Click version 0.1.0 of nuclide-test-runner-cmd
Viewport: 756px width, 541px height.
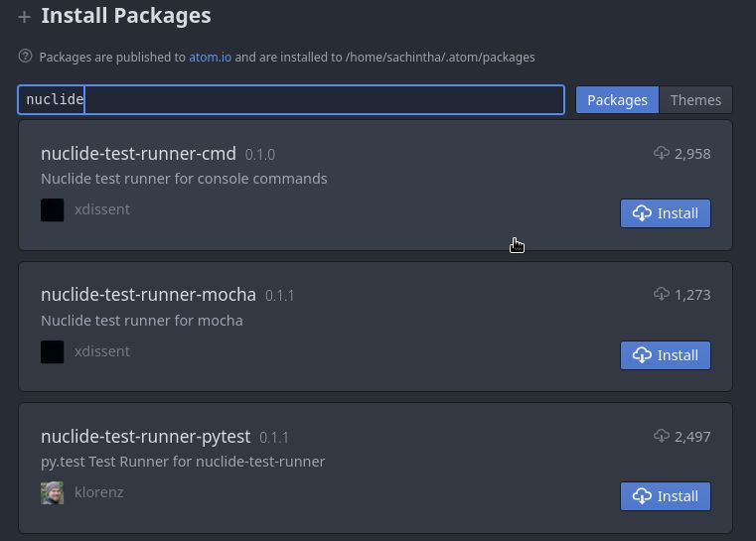pos(260,155)
